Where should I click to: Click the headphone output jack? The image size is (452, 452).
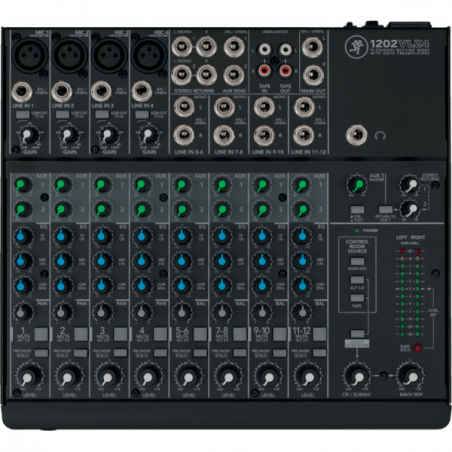point(357,135)
